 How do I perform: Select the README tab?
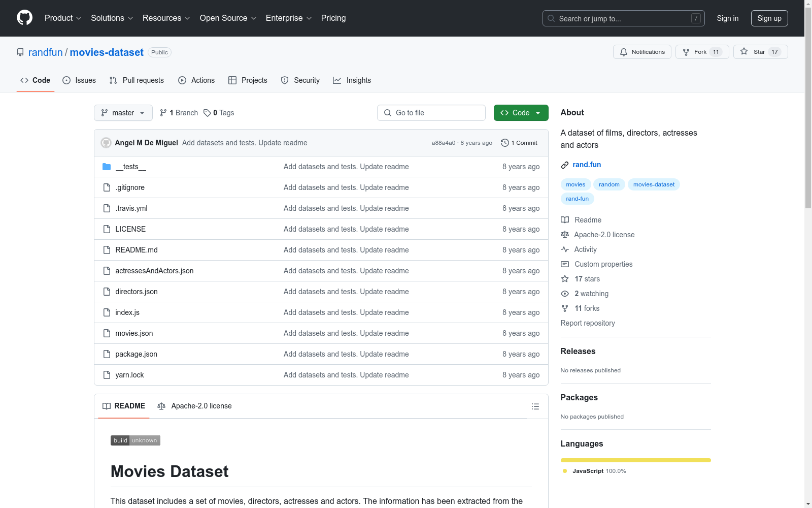[124, 406]
